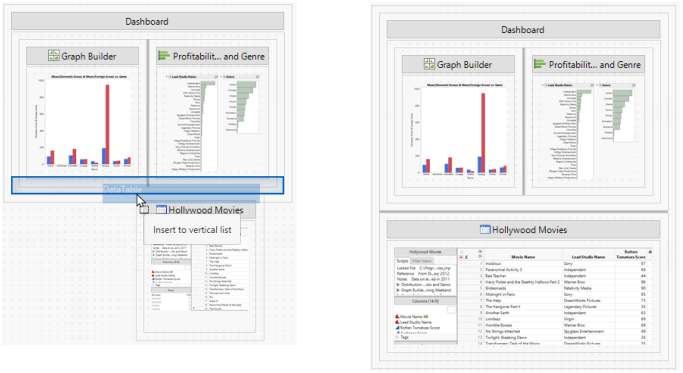Viewport: 683px width, 373px height.
Task: Click the distribution icon in right Profitabilit... and Genre header
Action: (x=540, y=64)
